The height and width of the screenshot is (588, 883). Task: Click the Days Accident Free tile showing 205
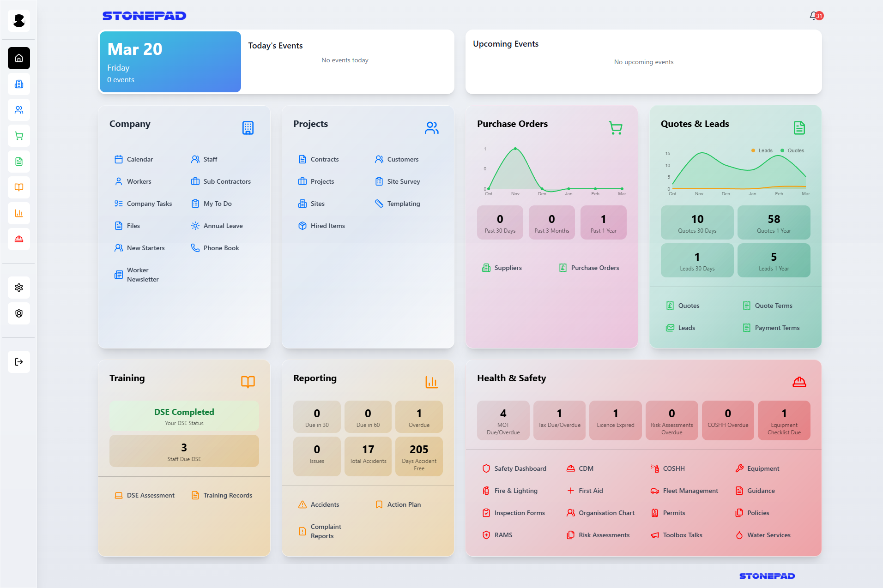click(419, 456)
